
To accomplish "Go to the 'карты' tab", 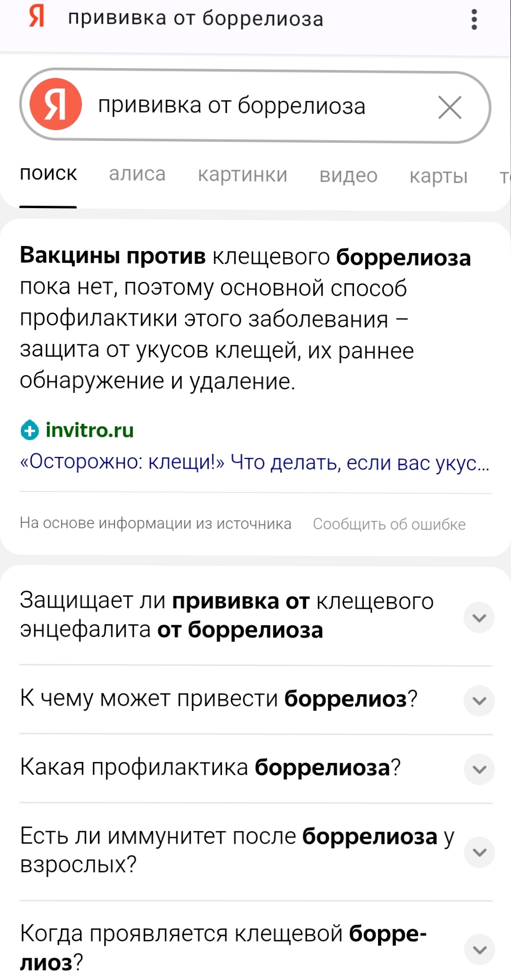I will pyautogui.click(x=438, y=176).
